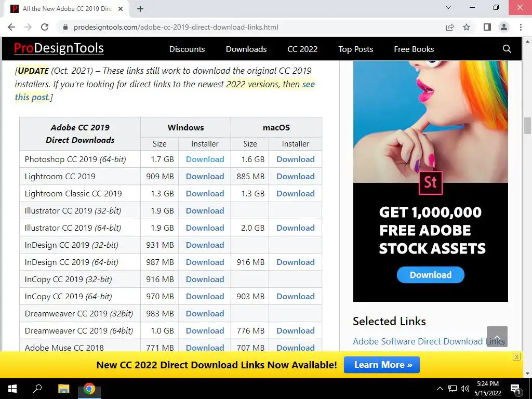Download InDesign CC 2019 32-bit Windows
This screenshot has height=399, width=532.
pyautogui.click(x=205, y=245)
